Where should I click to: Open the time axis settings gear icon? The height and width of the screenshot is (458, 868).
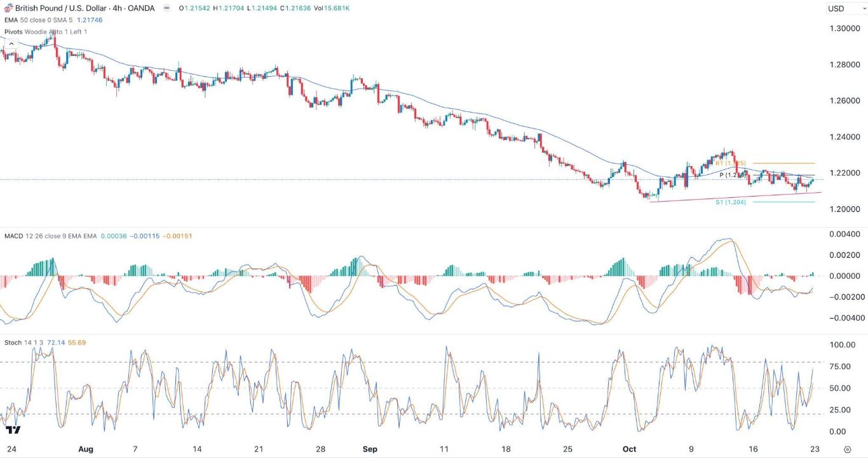(x=848, y=449)
